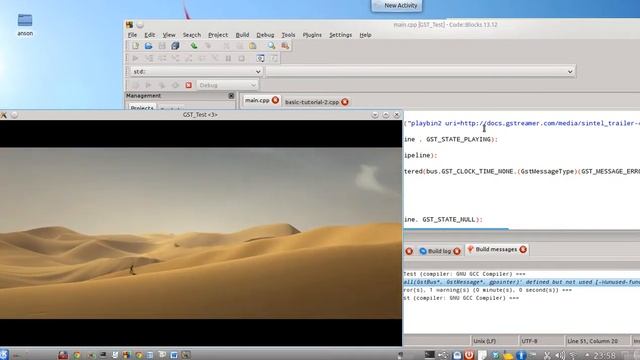
Task: Open the Plugins menu
Action: (312, 35)
